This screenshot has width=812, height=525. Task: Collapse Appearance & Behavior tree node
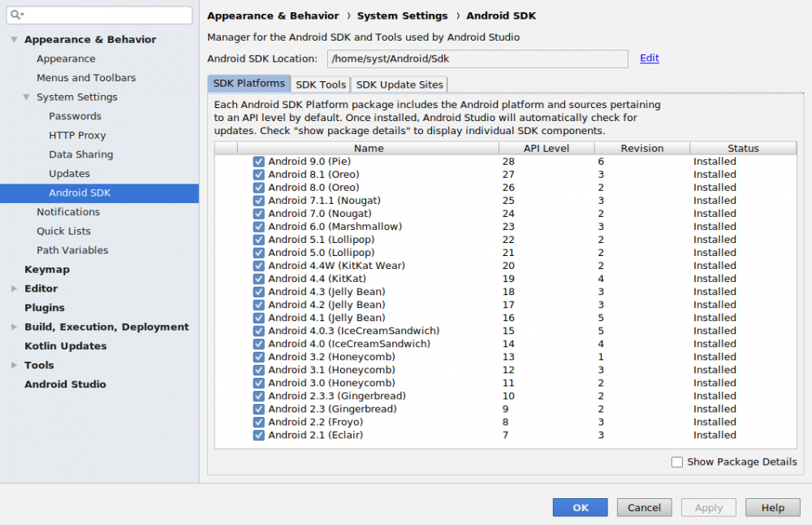coord(14,39)
